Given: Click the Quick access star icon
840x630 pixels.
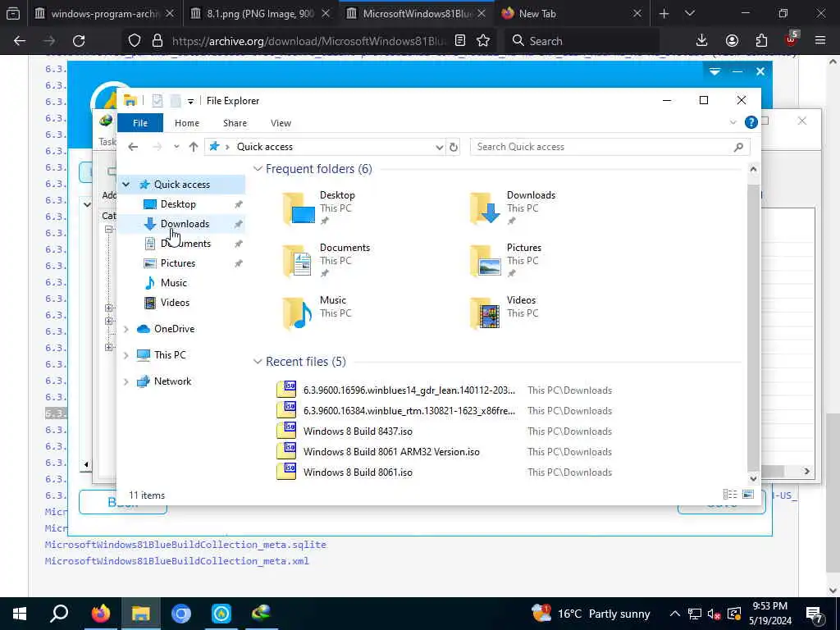Looking at the screenshot, I should [x=144, y=185].
